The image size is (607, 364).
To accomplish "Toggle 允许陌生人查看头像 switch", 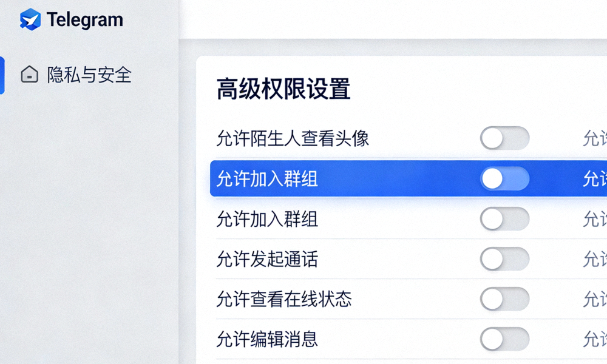I will pos(505,138).
